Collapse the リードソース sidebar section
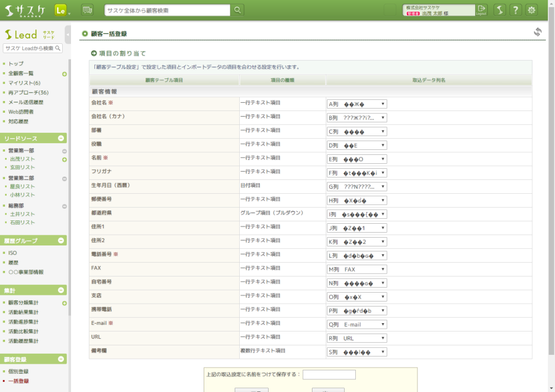Image resolution: width=555 pixels, height=392 pixels. (x=61, y=138)
